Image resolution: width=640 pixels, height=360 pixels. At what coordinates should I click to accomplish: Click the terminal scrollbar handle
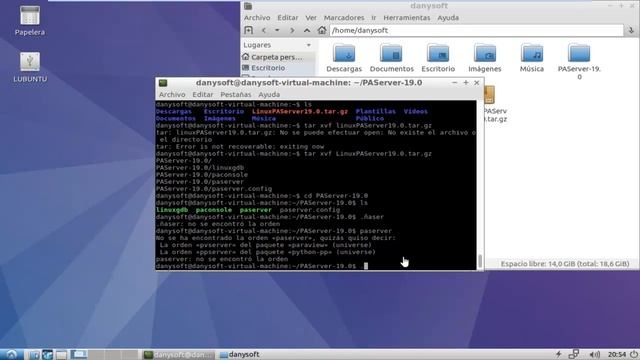[x=480, y=261]
